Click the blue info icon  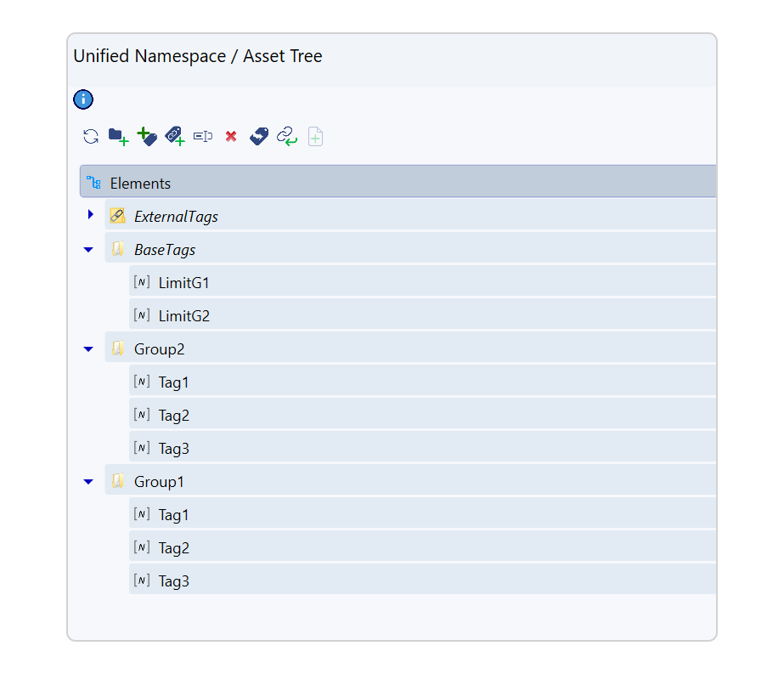click(x=83, y=99)
